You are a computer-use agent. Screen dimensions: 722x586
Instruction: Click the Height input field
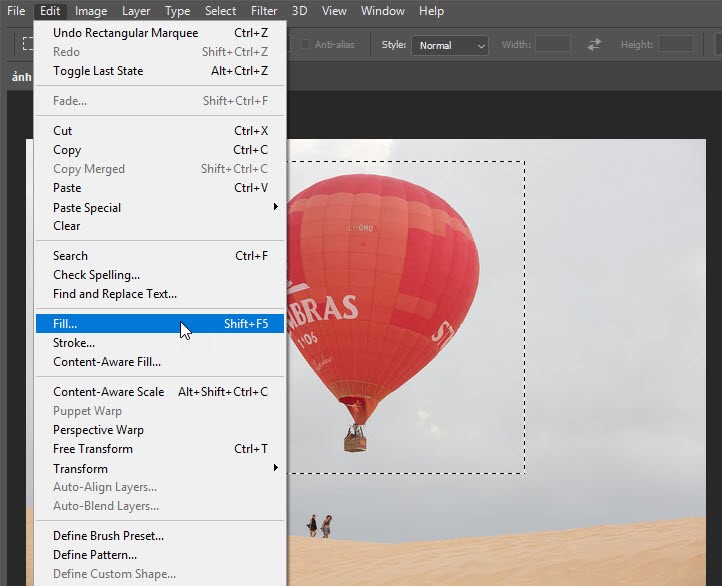tap(676, 45)
